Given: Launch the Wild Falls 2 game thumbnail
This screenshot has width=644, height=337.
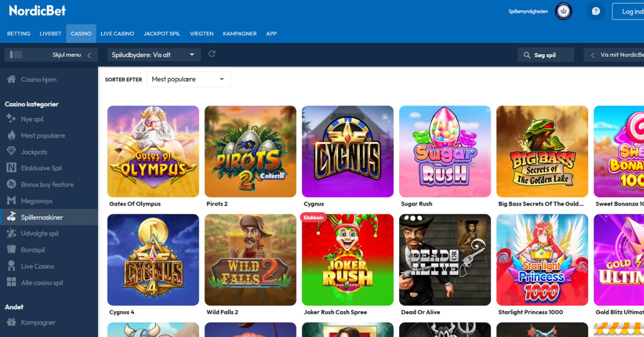Looking at the screenshot, I should 251,260.
